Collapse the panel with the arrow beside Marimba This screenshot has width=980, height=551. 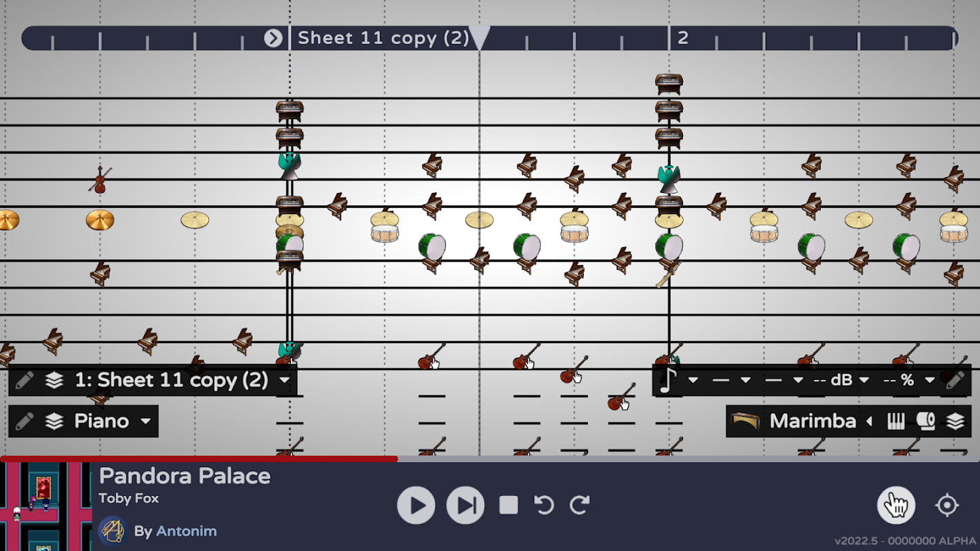[870, 421]
